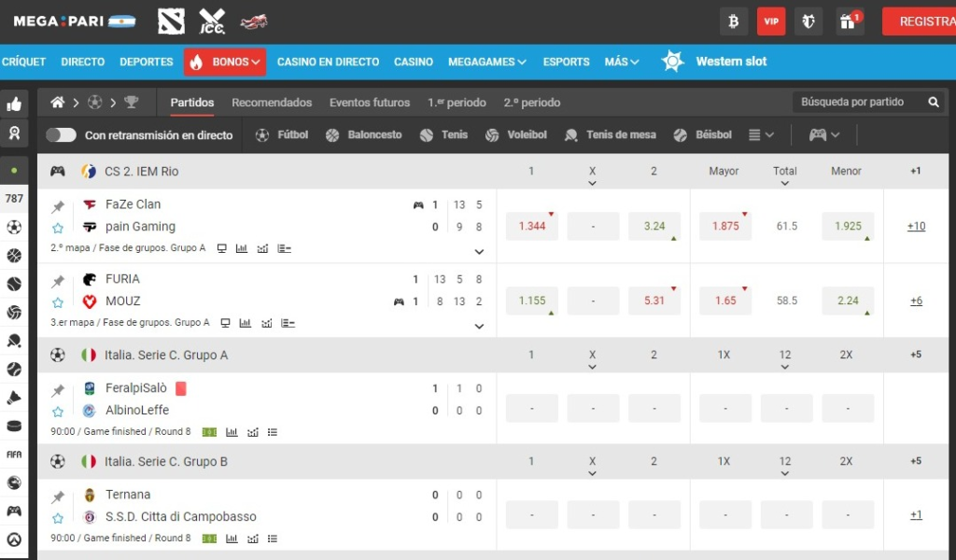
Task: Select volleyball icon in left sidebar
Action: click(14, 313)
